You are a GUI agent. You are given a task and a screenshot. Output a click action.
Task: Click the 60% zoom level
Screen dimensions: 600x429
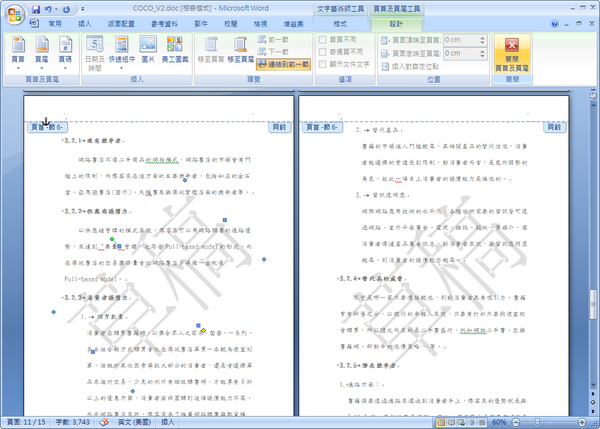pyautogui.click(x=499, y=422)
